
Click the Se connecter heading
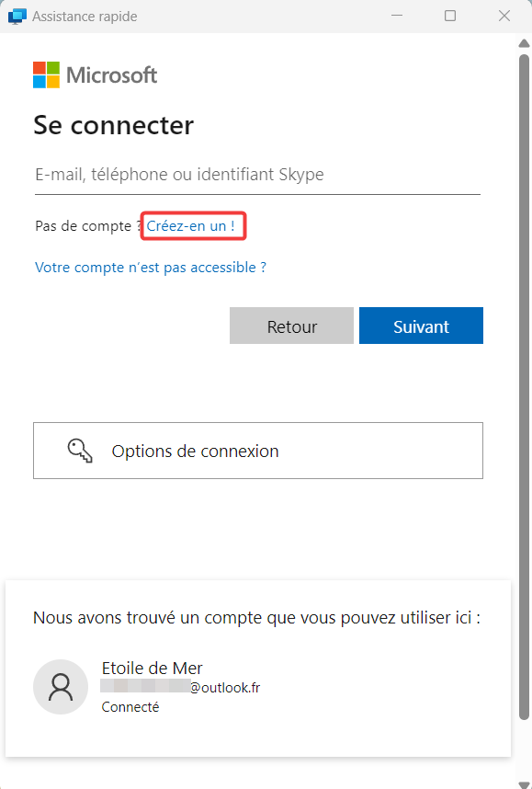[113, 125]
